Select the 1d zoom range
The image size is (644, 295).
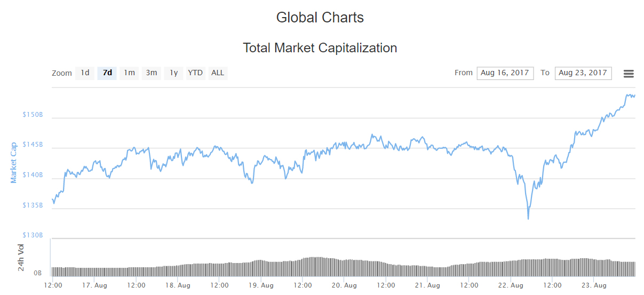(85, 73)
